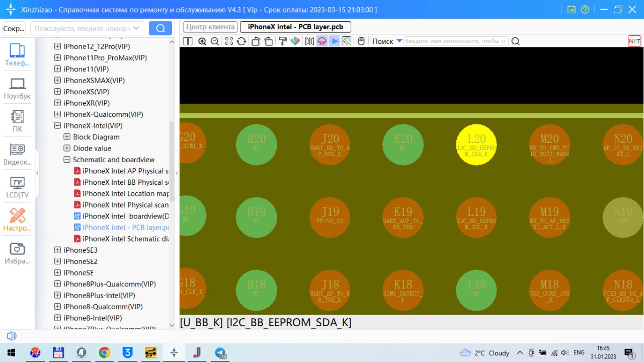
Task: Select iPhoneSE3 in model tree
Action: (80, 250)
